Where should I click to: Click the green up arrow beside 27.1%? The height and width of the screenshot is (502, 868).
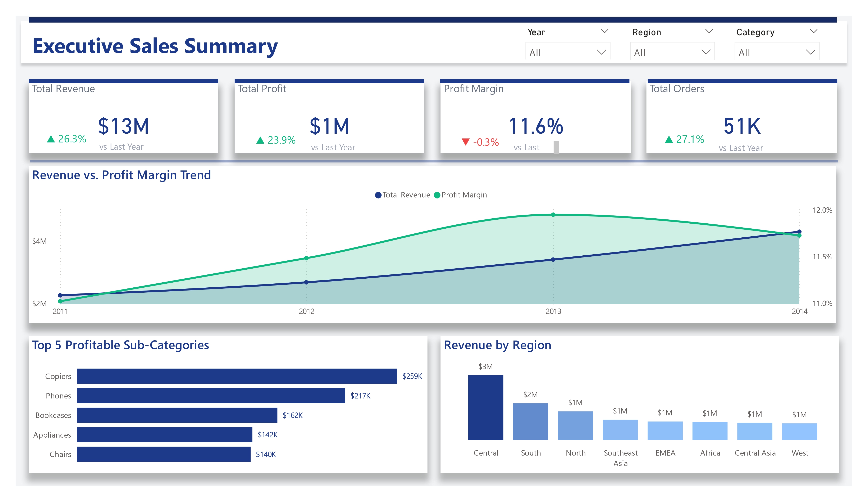pyautogui.click(x=669, y=139)
